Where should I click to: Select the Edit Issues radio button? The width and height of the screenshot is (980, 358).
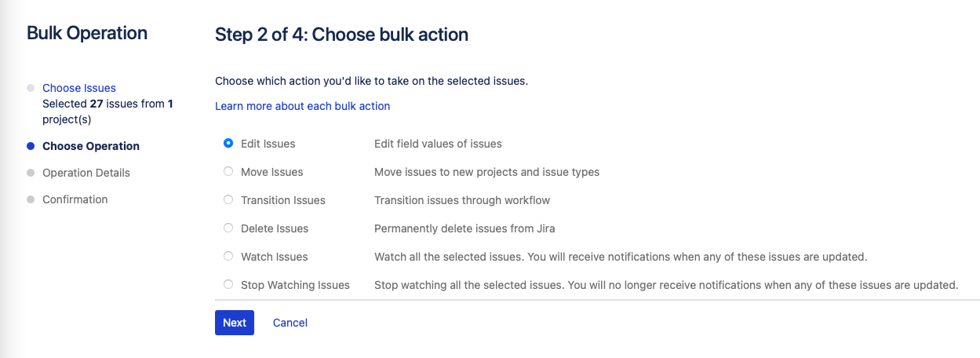tap(228, 144)
